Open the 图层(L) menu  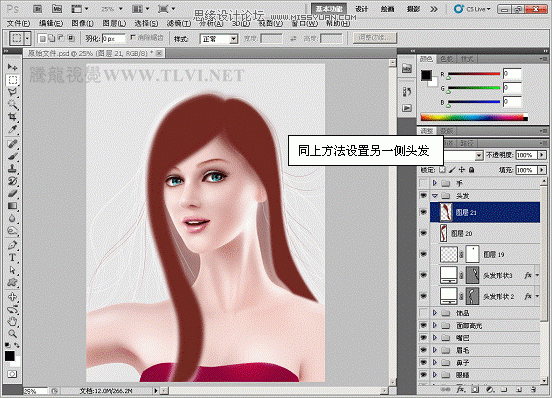click(x=114, y=23)
